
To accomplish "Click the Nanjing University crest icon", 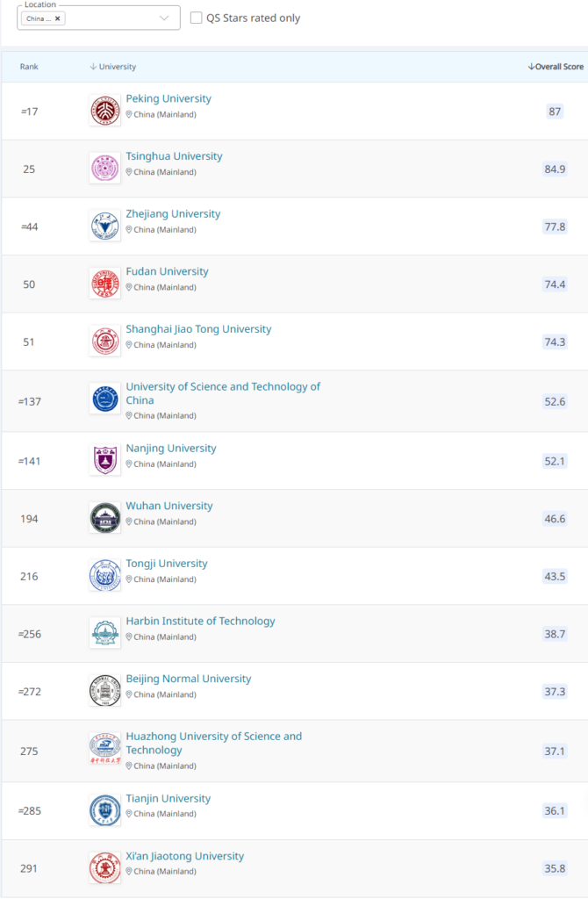I will coord(105,460).
